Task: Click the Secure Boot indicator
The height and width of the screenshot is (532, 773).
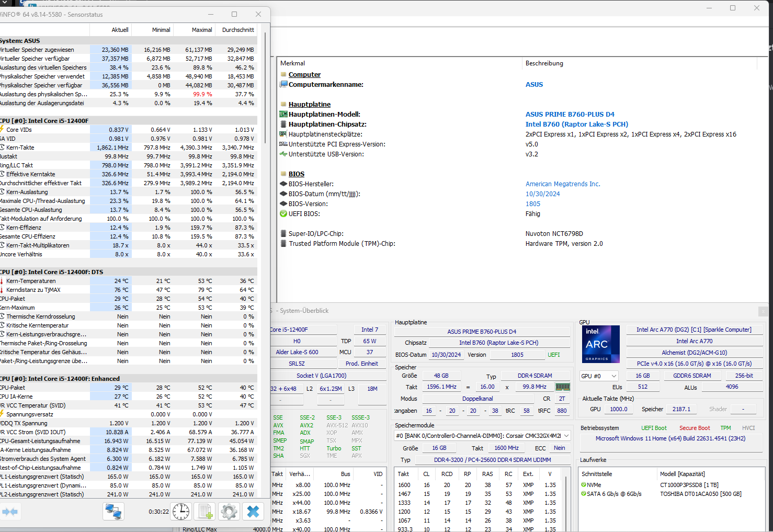Action: click(695, 428)
